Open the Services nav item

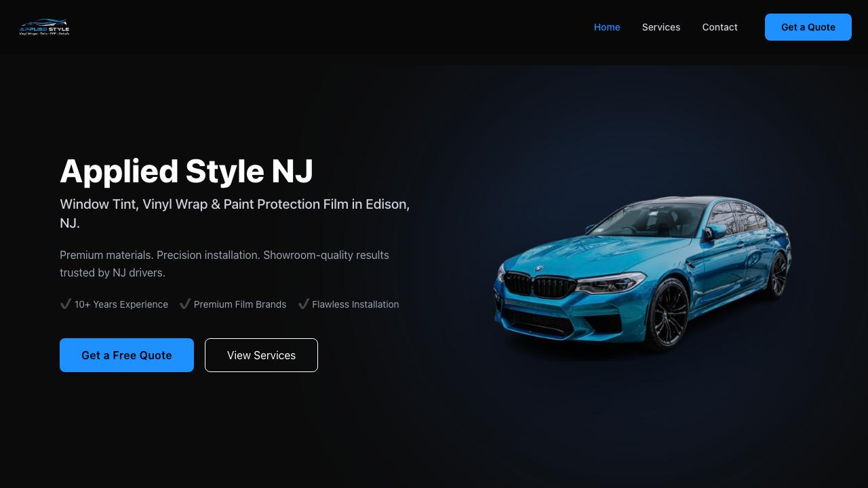pyautogui.click(x=661, y=27)
